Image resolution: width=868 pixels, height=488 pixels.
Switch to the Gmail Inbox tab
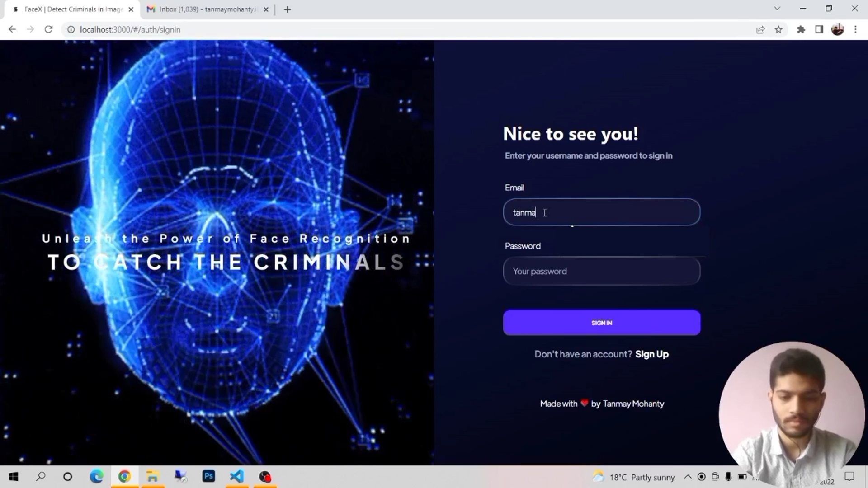point(203,9)
